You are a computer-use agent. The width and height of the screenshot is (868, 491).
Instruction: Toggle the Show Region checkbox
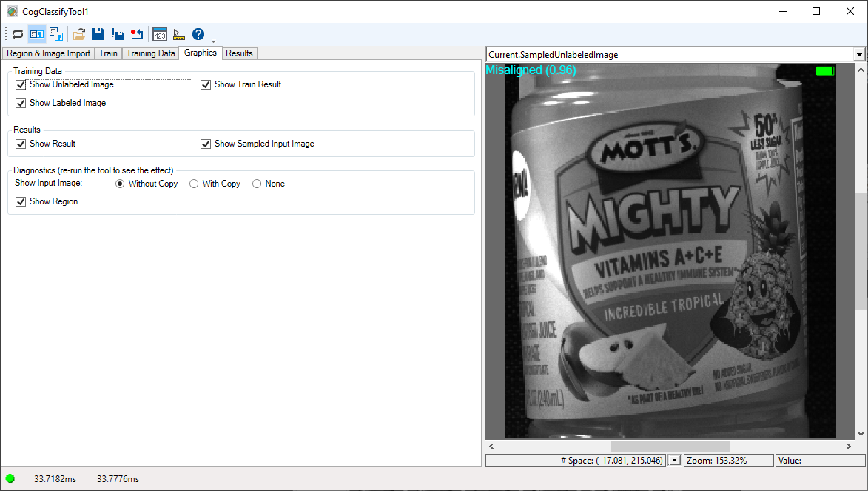coord(21,201)
